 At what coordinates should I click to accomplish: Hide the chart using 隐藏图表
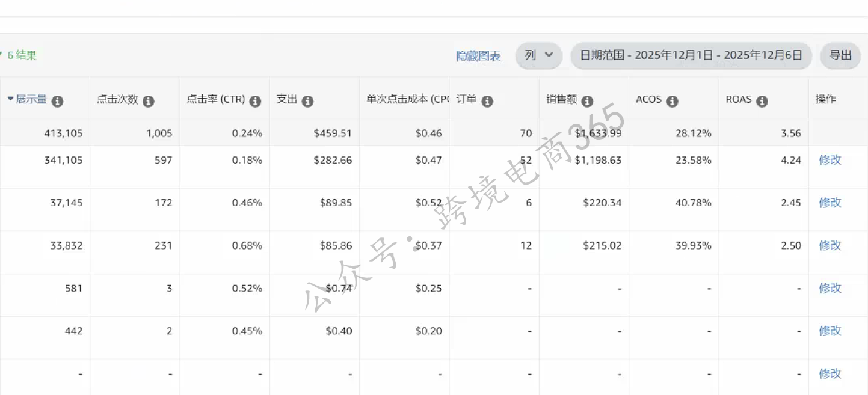478,55
